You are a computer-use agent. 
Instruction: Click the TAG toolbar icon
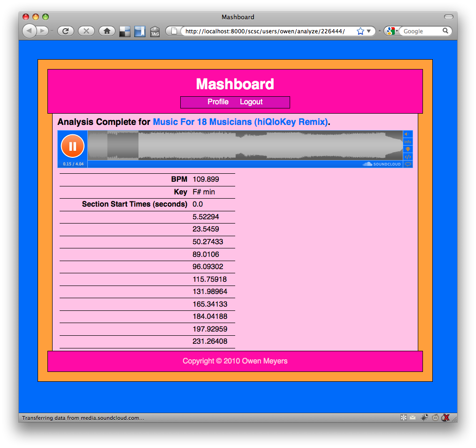(154, 32)
